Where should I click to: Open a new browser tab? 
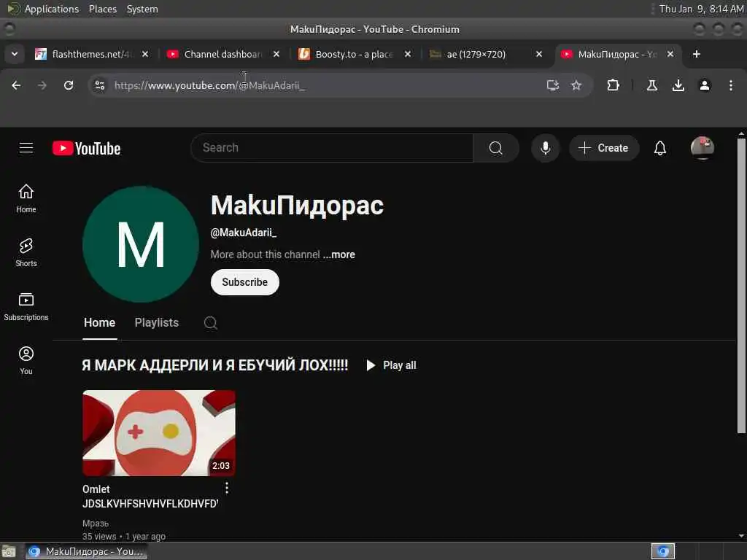(697, 54)
